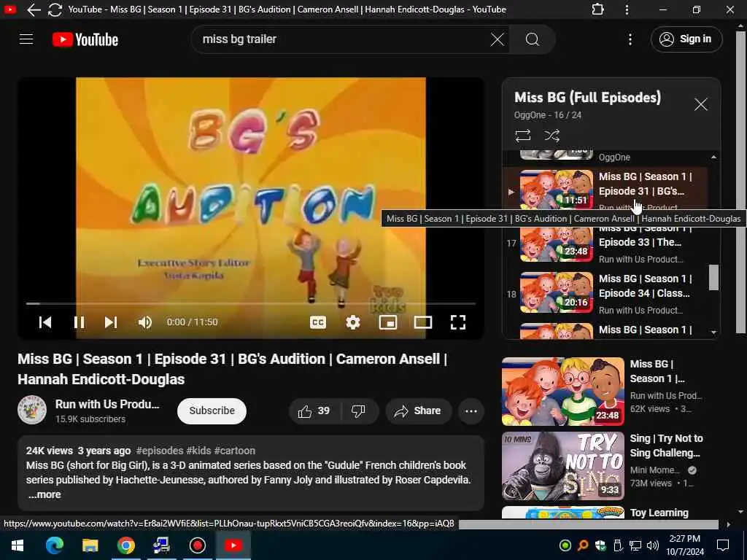Open Miss BG (Full Episodes) playlist title
Viewport: 747px width, 560px height.
[587, 97]
